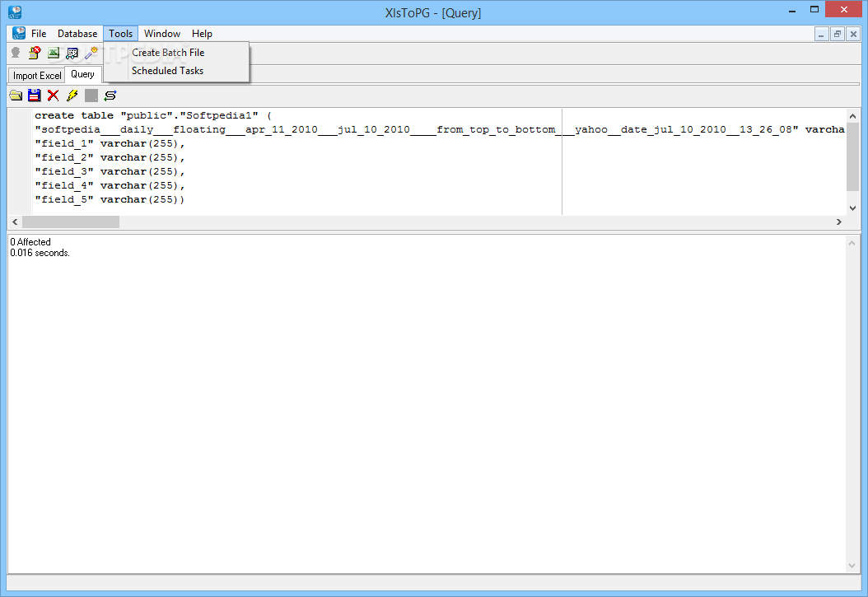Clear the query with red X icon

(54, 96)
